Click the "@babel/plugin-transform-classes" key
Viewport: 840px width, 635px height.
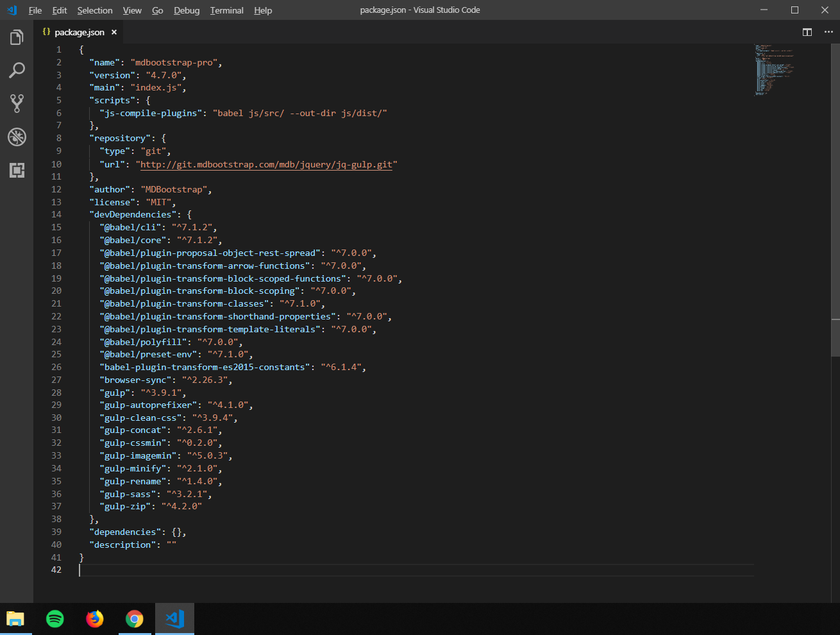click(185, 303)
